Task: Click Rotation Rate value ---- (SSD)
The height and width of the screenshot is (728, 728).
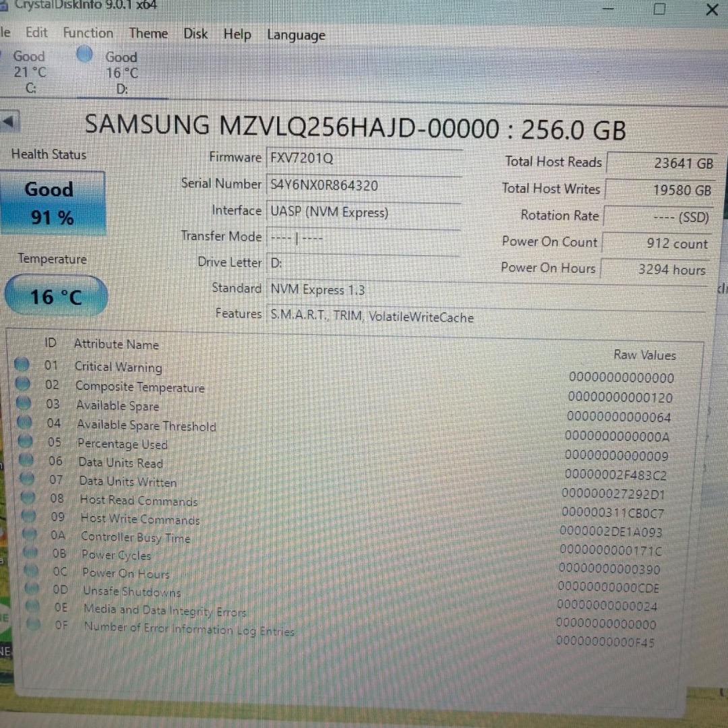Action: (659, 217)
